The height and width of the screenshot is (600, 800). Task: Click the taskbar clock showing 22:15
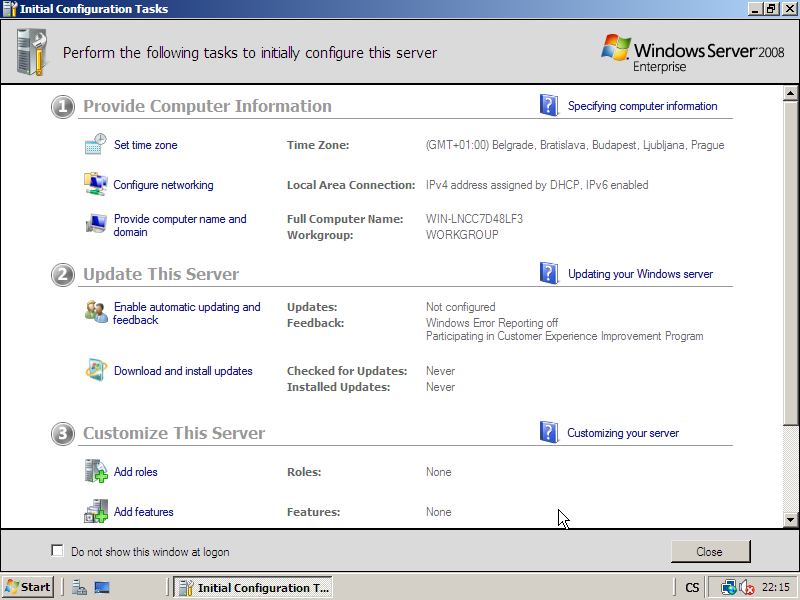(x=776, y=588)
